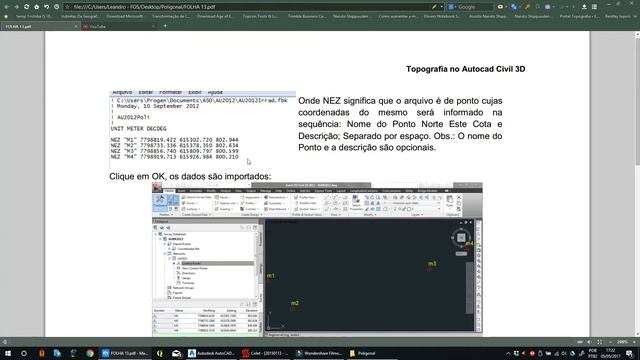The height and width of the screenshot is (360, 640).
Task: Click the 'm3' point label in Civil 3D image
Action: click(432, 264)
